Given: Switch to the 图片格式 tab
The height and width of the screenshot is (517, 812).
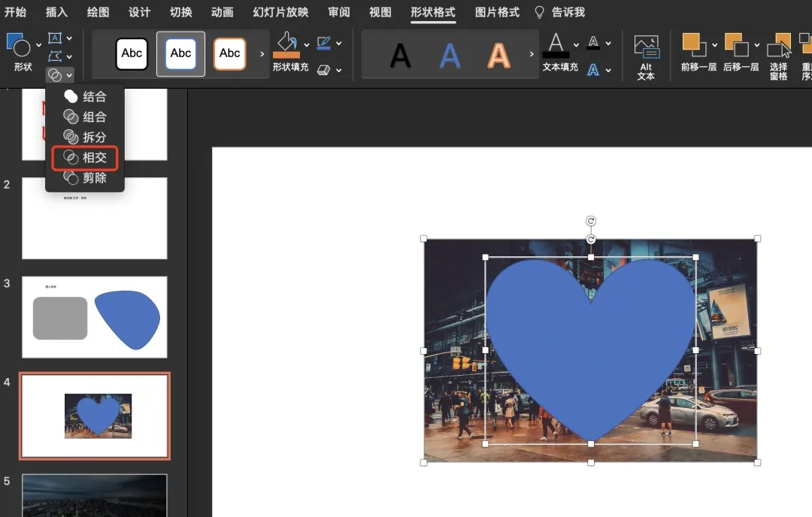Looking at the screenshot, I should (x=497, y=13).
